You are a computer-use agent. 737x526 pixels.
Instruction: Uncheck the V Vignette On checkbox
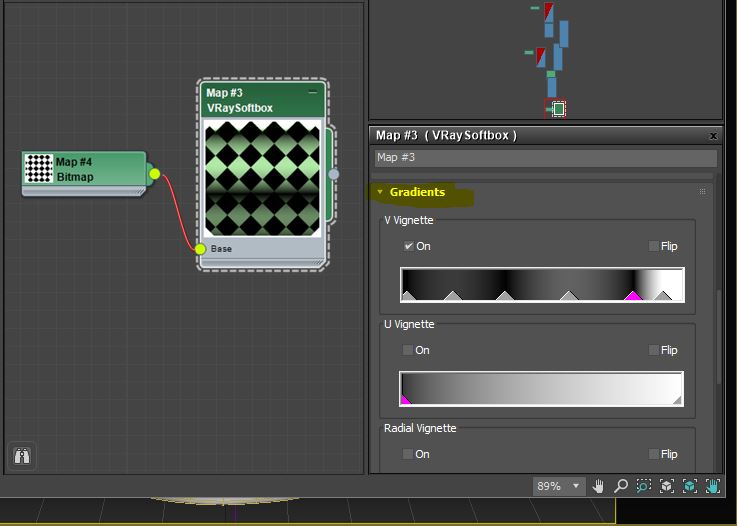408,246
